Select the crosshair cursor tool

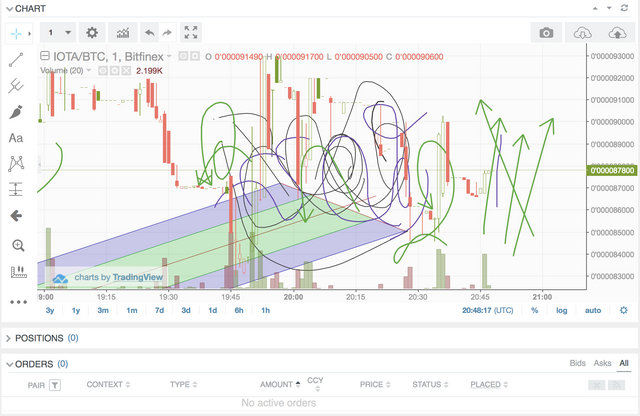(x=16, y=33)
